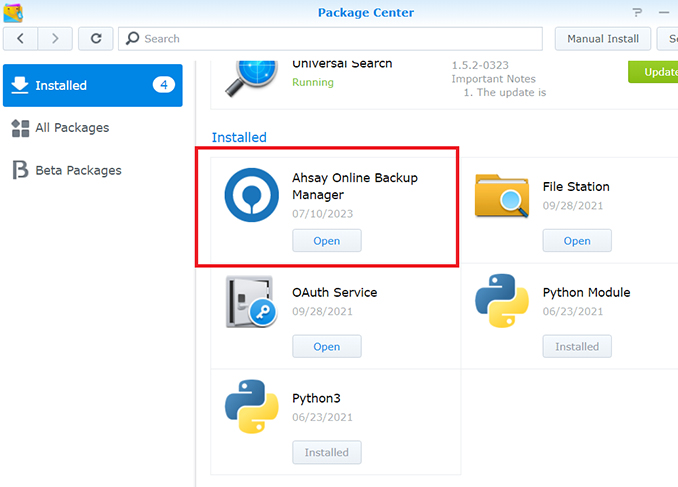Open the Beta Packages section
Viewport: 678px width, 487px height.
tap(78, 170)
